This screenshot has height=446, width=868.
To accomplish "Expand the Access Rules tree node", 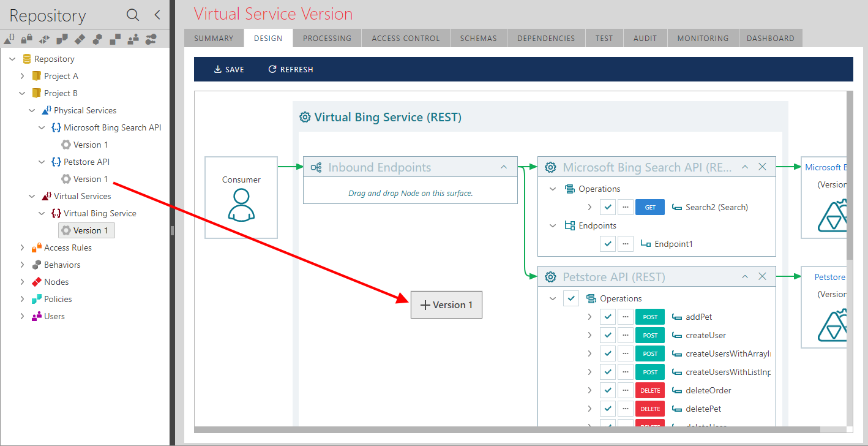I will pos(22,248).
